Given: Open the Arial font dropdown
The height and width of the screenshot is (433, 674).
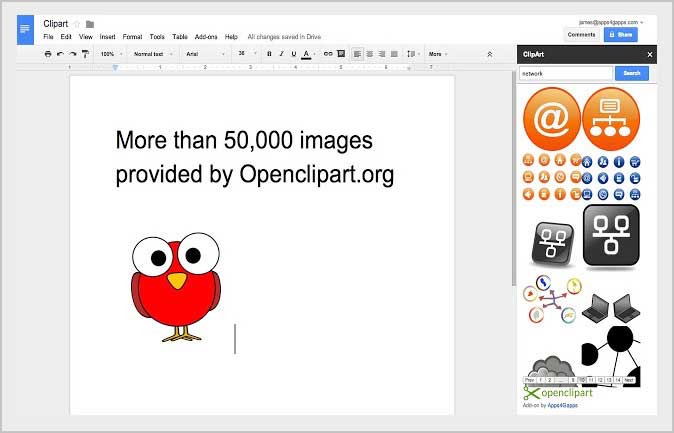Looking at the screenshot, I should 205,54.
